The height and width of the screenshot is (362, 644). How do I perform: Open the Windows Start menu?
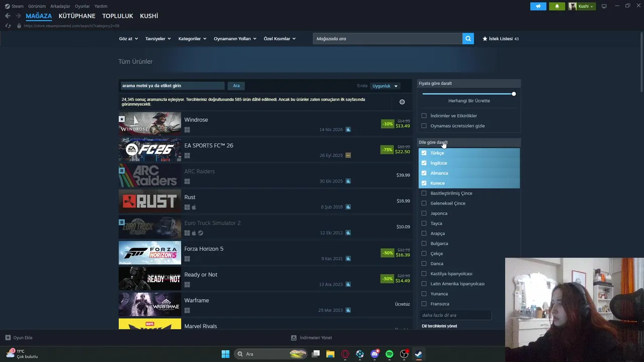(x=225, y=354)
